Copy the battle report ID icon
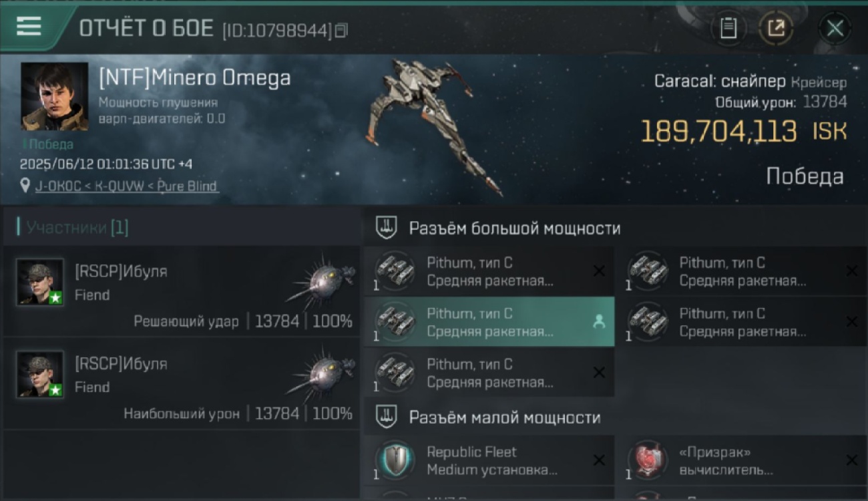The height and width of the screenshot is (501, 868). [341, 30]
